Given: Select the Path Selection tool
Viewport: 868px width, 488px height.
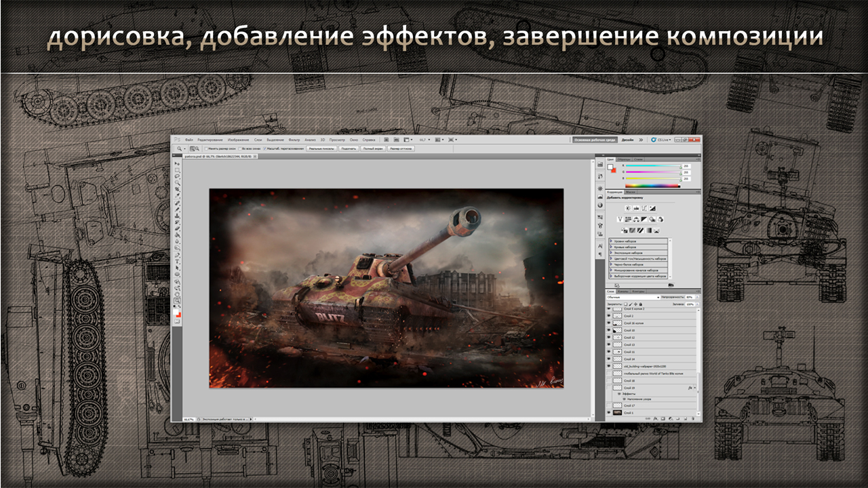Looking at the screenshot, I should click(177, 268).
